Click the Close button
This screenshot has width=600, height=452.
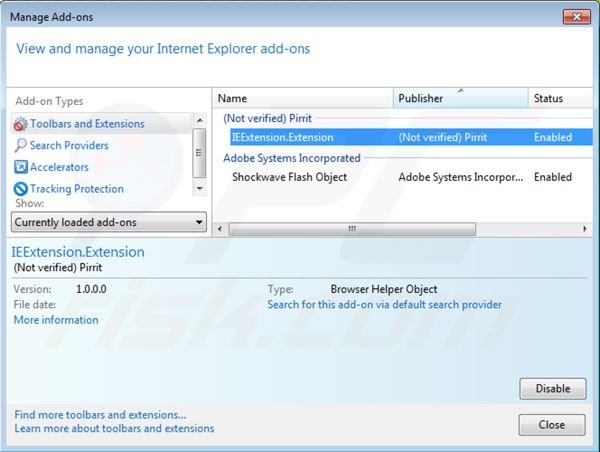tap(552, 425)
